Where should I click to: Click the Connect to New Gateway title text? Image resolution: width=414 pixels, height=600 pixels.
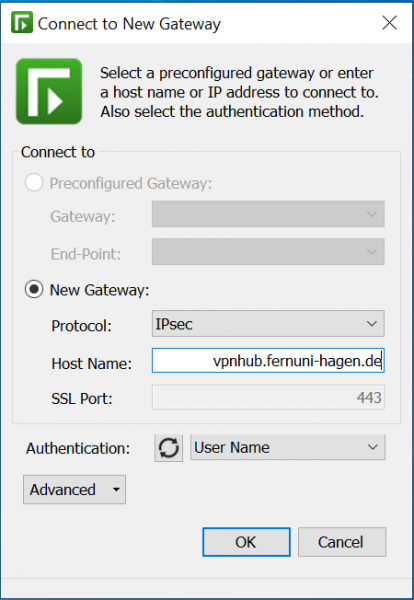coord(129,24)
